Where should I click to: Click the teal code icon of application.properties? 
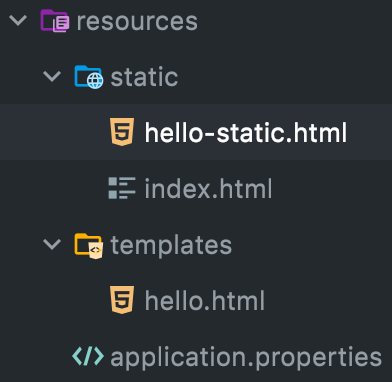pyautogui.click(x=88, y=356)
